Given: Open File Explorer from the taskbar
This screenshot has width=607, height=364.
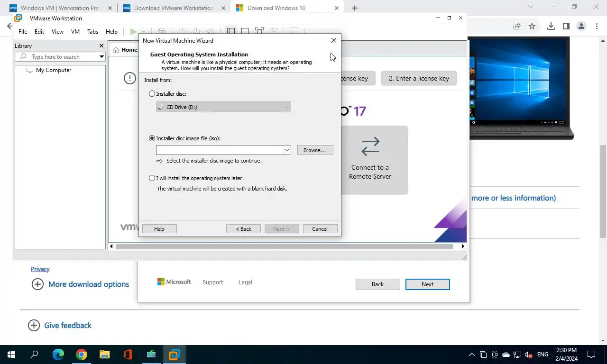Looking at the screenshot, I should 104,355.
